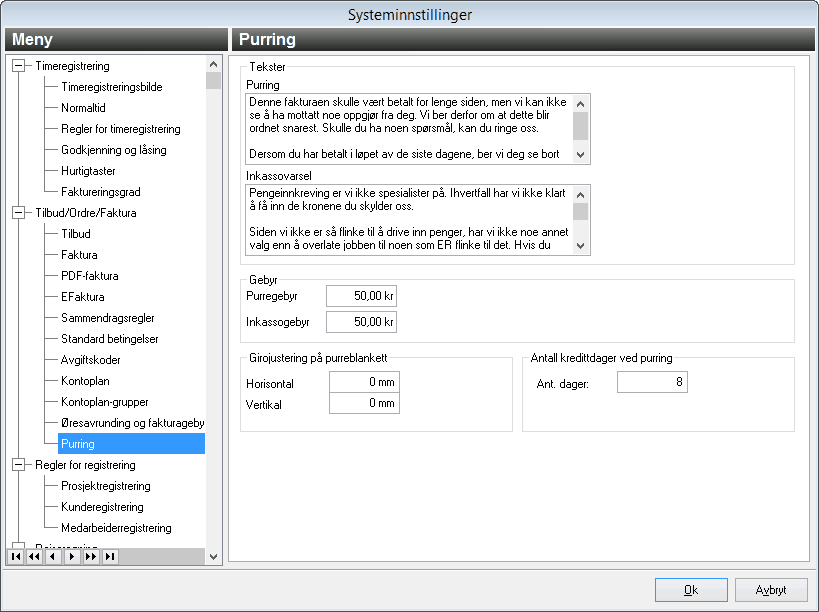Go to next record arrow
Viewport: 819px width, 612px height.
coord(72,557)
